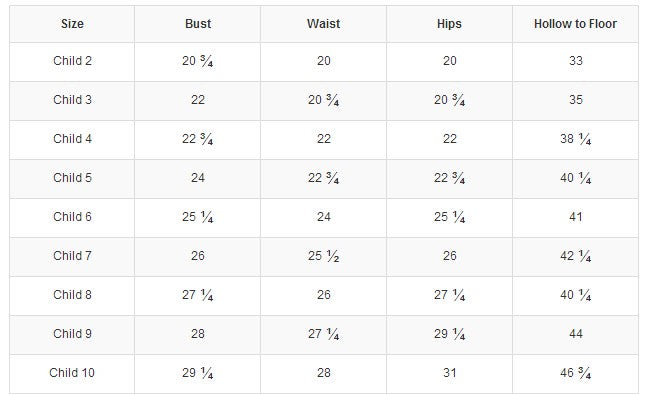Select the Child 8 row label

72,295
